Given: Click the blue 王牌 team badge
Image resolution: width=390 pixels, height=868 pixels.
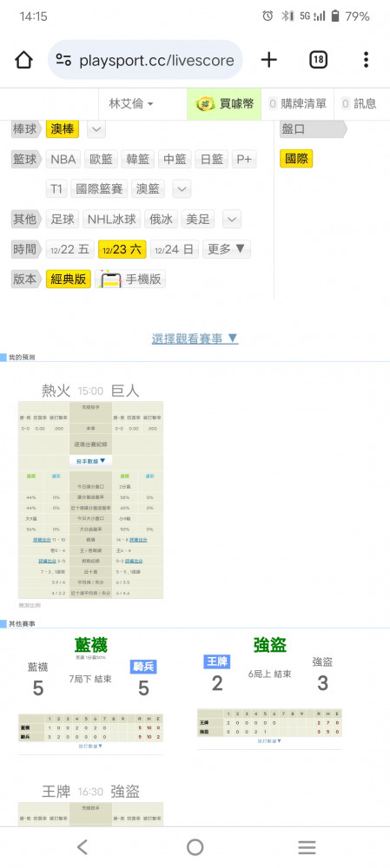Looking at the screenshot, I should tap(217, 661).
